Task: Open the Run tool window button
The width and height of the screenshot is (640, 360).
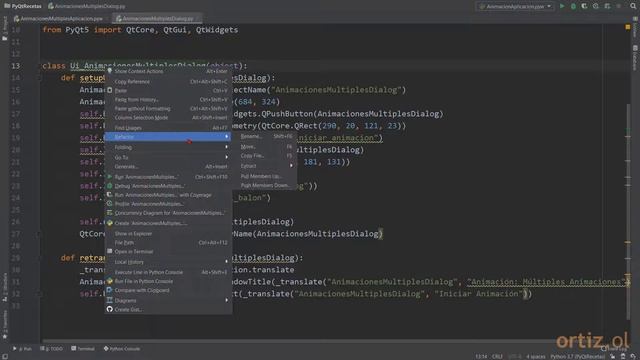Action: (22, 349)
